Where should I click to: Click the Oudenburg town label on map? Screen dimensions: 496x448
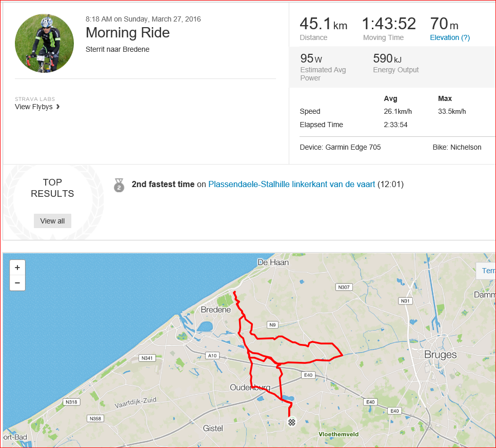[249, 388]
